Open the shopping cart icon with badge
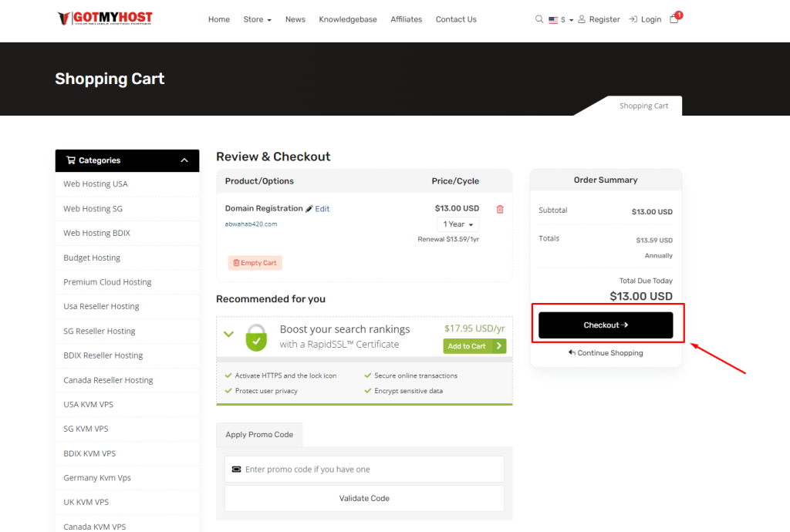 click(x=674, y=19)
